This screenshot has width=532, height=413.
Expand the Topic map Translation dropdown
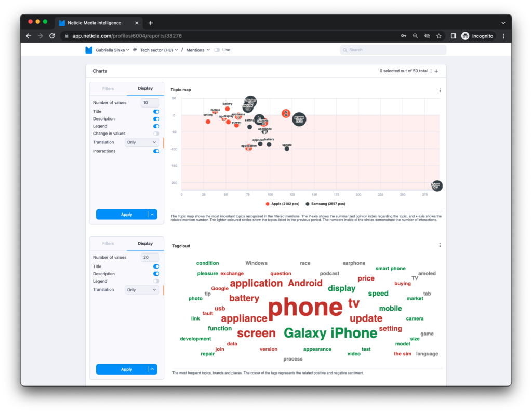pos(142,142)
